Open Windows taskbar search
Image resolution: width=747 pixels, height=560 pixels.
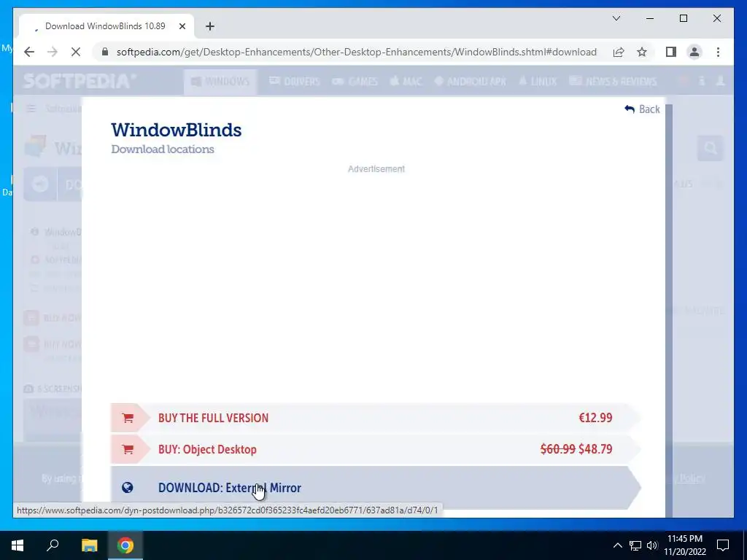point(53,545)
